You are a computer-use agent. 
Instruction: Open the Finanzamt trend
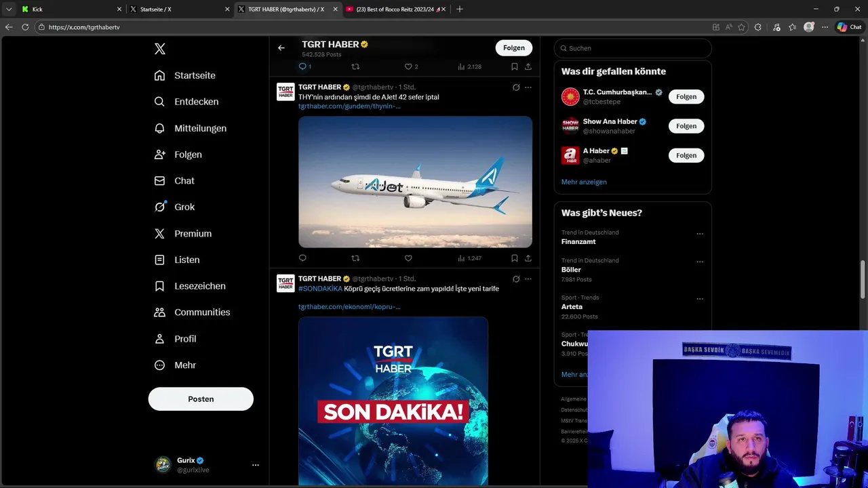tap(578, 241)
